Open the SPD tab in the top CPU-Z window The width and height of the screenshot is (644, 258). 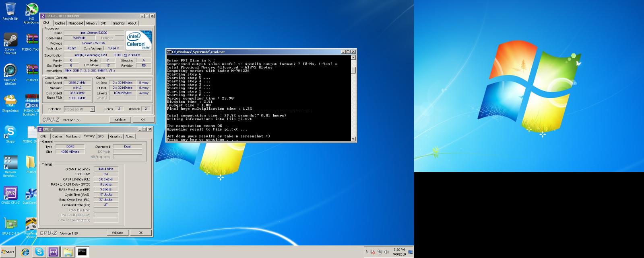pyautogui.click(x=104, y=23)
